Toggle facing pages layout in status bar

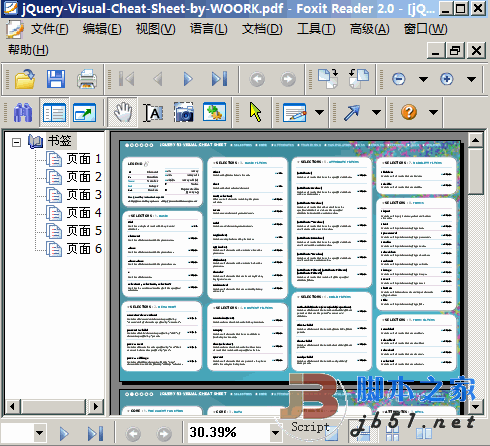(424, 433)
